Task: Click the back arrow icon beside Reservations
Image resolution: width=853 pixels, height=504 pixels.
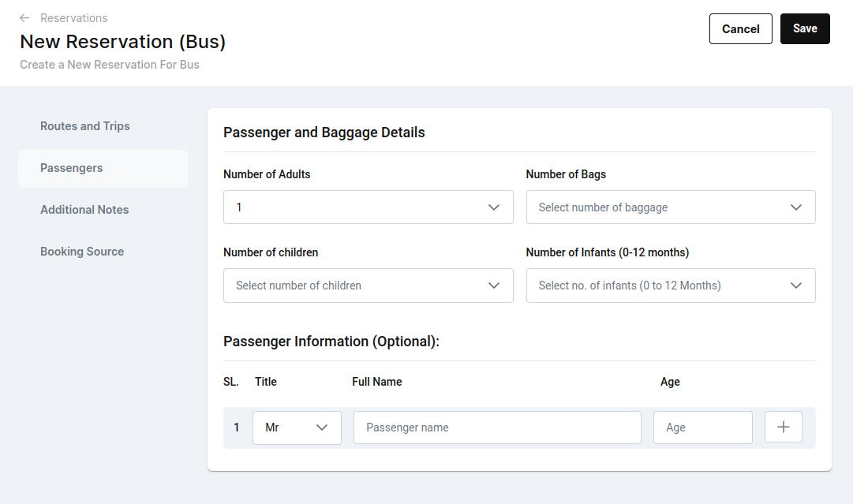Action: (x=24, y=18)
